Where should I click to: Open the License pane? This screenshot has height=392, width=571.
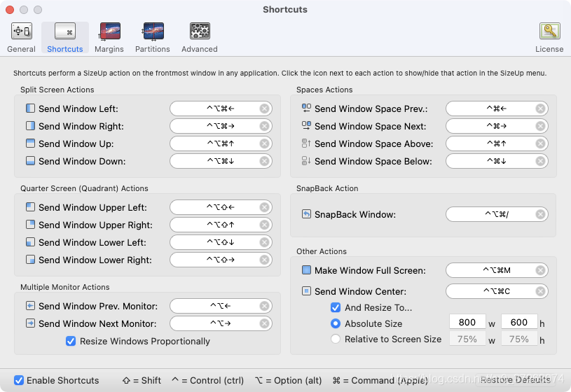pos(549,38)
